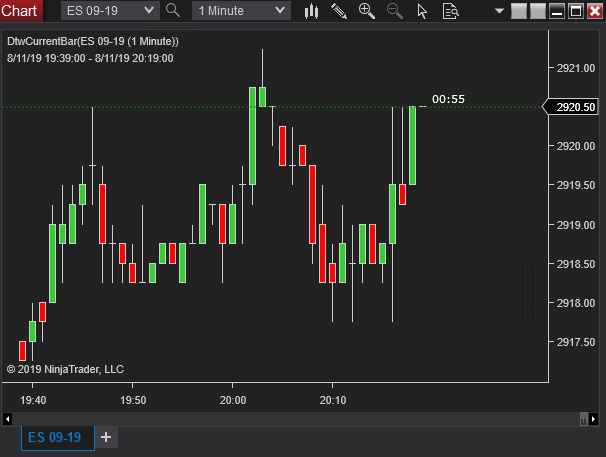Click the Chart title label
This screenshot has height=457, width=606.
pos(19,11)
